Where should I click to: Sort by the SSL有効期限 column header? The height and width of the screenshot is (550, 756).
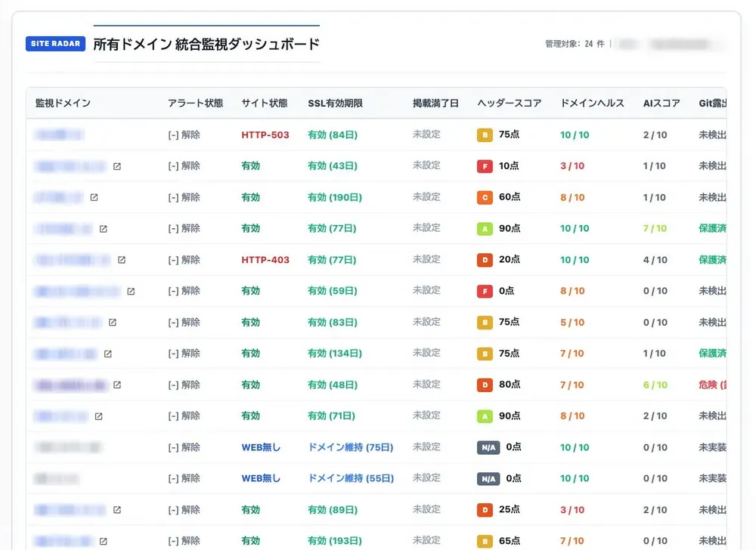click(x=335, y=103)
